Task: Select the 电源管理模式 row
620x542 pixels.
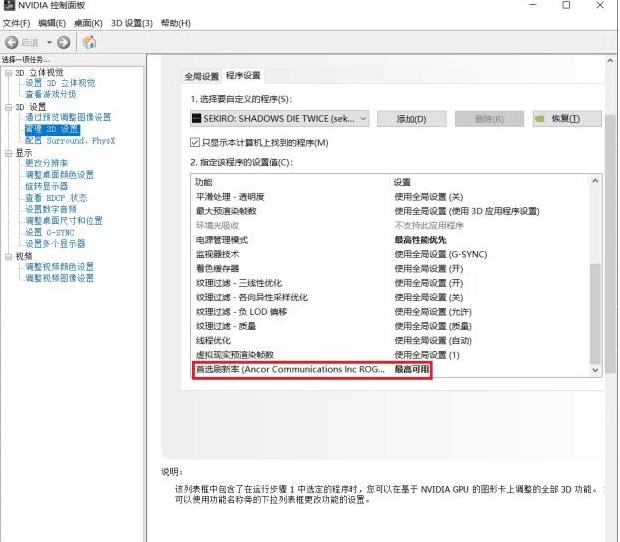Action: point(390,240)
